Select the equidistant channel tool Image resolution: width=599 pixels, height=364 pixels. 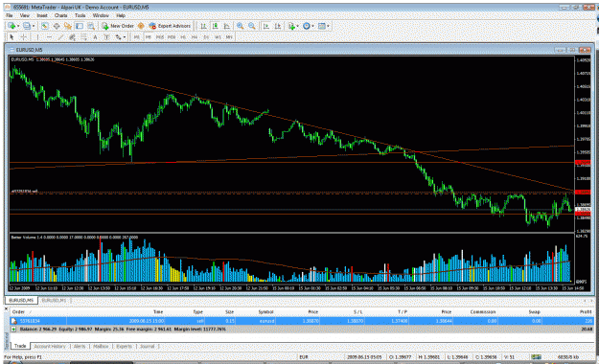pyautogui.click(x=72, y=37)
